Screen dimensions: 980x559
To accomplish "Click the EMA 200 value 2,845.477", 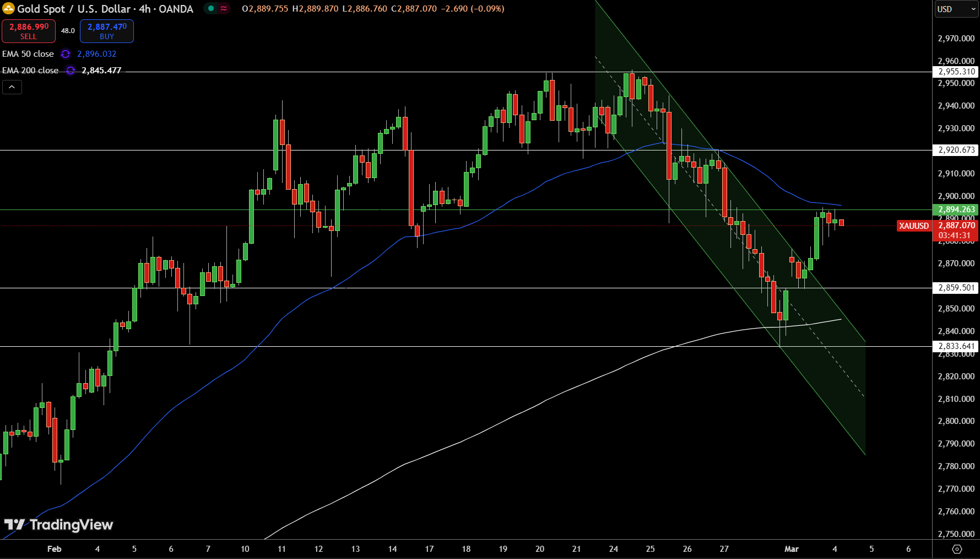I will [x=101, y=71].
